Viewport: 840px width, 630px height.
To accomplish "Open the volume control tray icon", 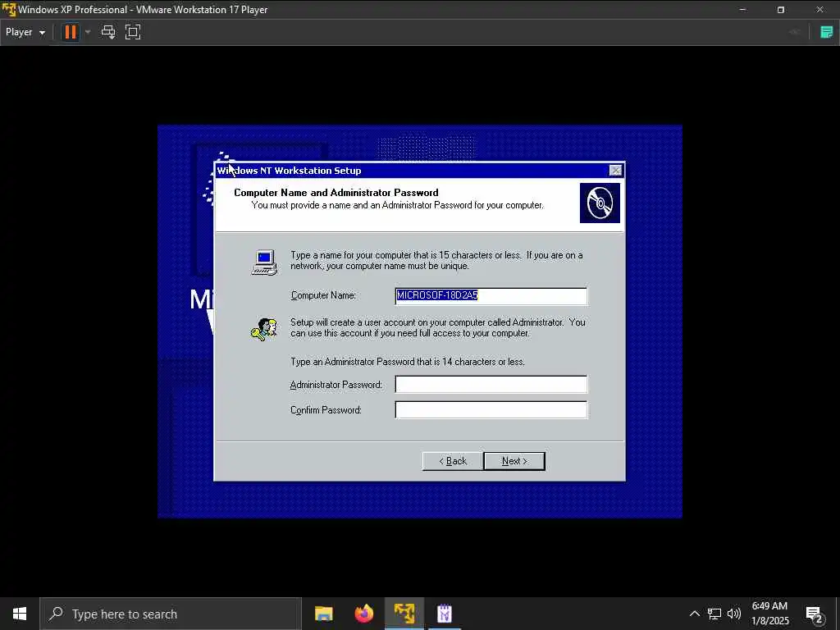I will [734, 614].
